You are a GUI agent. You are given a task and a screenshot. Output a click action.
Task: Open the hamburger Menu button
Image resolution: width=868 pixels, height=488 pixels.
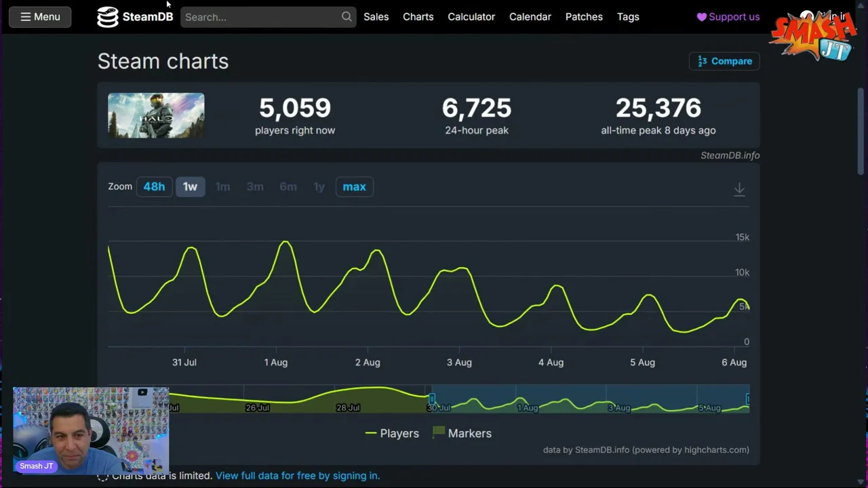click(40, 17)
